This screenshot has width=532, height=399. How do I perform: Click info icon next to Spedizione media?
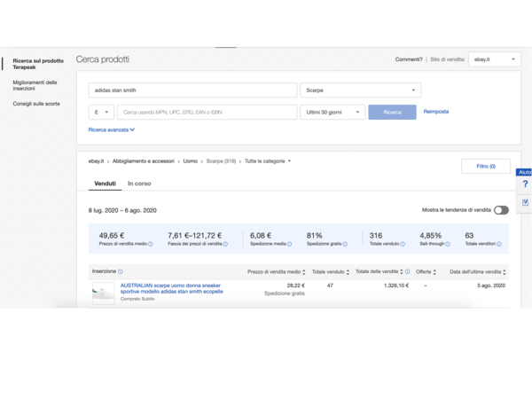click(x=289, y=244)
